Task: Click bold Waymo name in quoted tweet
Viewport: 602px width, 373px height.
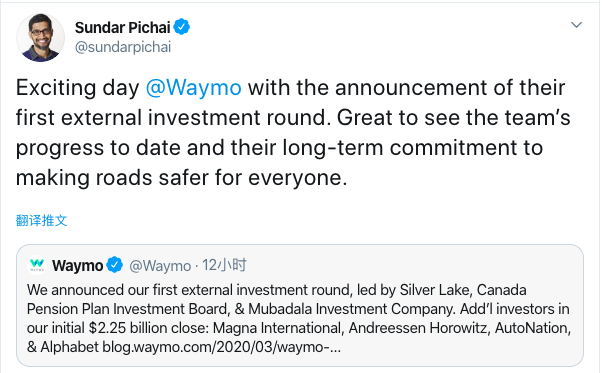Action: [x=78, y=266]
